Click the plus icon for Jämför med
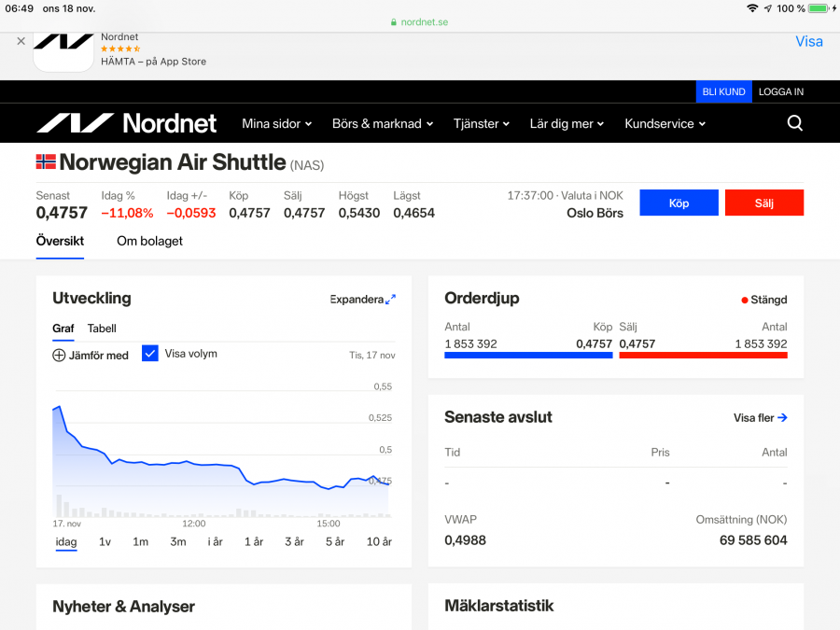The width and height of the screenshot is (840, 630). tap(59, 355)
